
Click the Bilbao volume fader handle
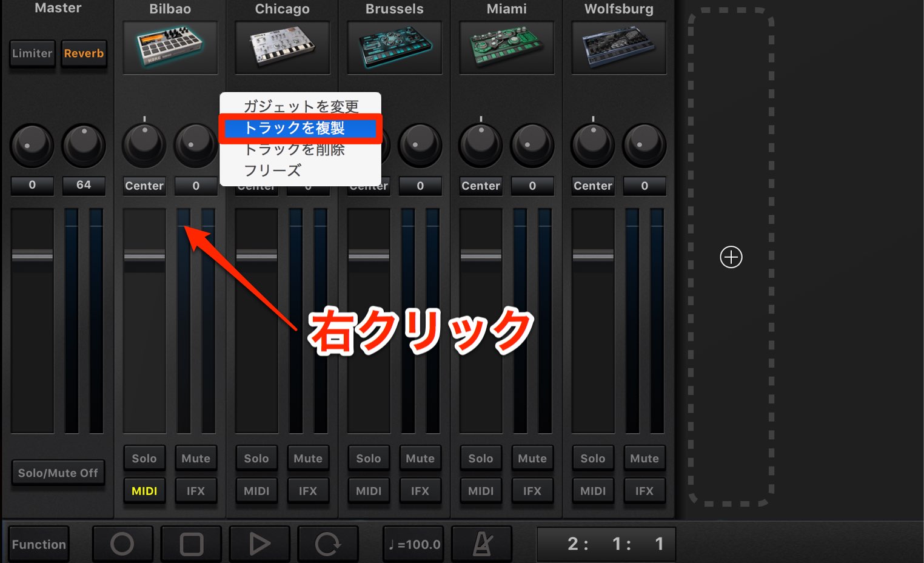[x=144, y=255]
